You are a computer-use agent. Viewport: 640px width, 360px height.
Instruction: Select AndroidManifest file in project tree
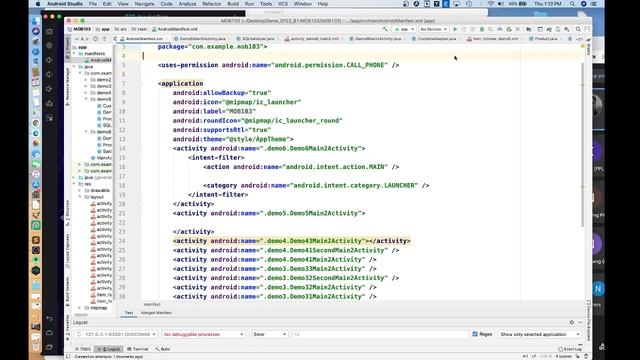coord(98,60)
